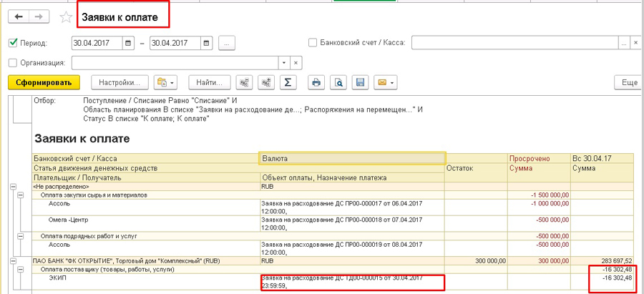Add report to favorites with star icon

pyautogui.click(x=66, y=16)
